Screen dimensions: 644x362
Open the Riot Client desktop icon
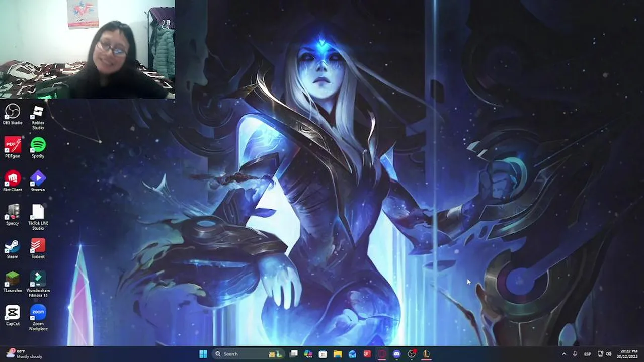pos(13,182)
